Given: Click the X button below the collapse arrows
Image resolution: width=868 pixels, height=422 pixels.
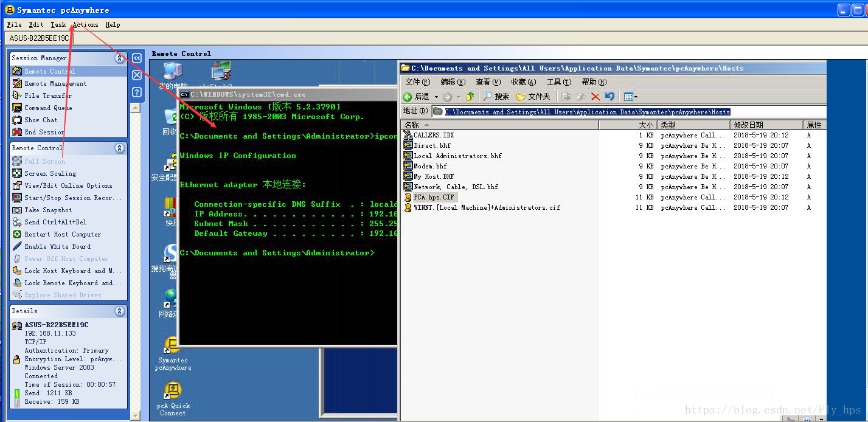Looking at the screenshot, I should point(137,75).
